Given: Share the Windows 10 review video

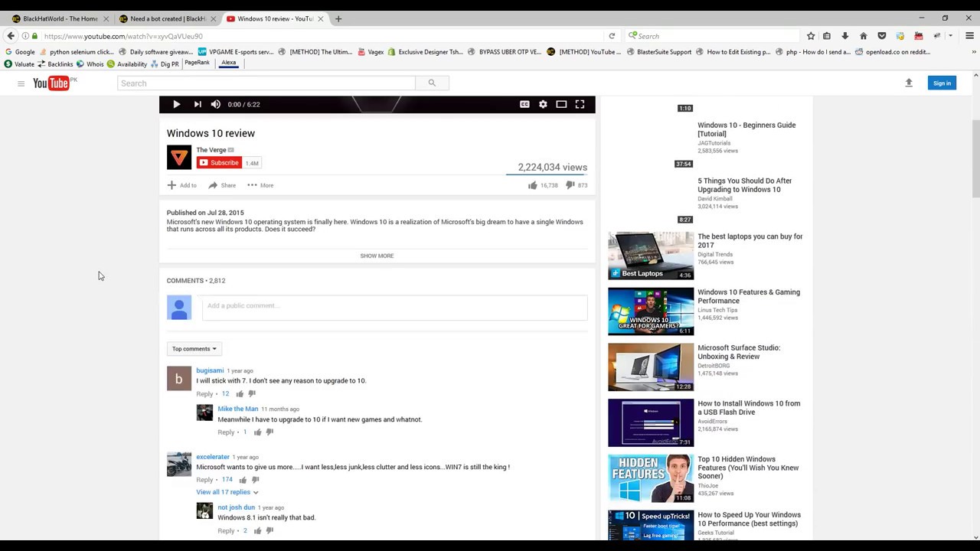Looking at the screenshot, I should click(222, 185).
